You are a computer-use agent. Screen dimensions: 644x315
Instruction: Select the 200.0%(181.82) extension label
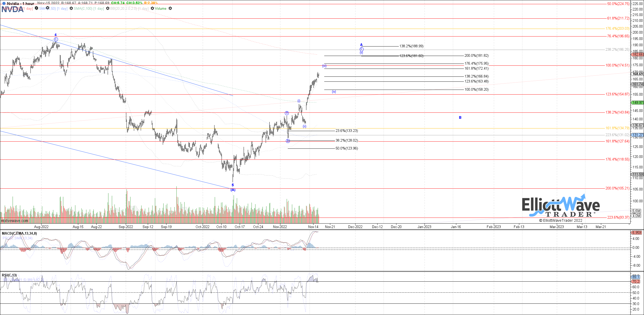pyautogui.click(x=477, y=55)
